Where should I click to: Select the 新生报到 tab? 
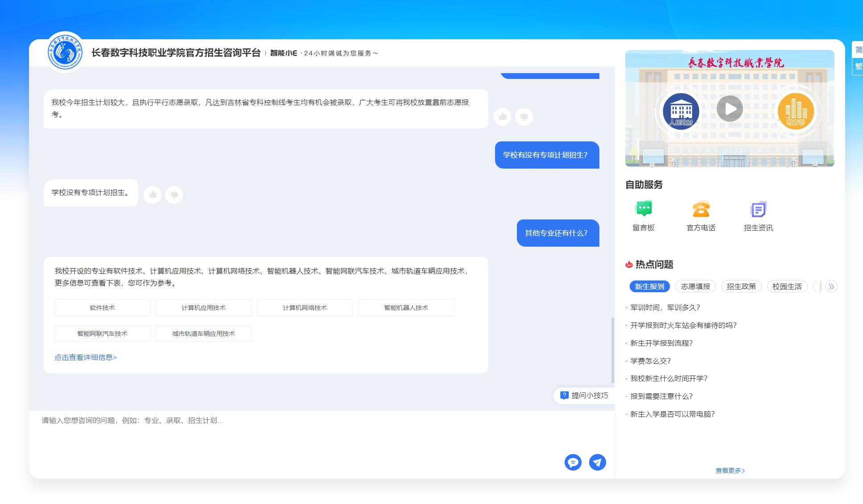[x=650, y=286]
